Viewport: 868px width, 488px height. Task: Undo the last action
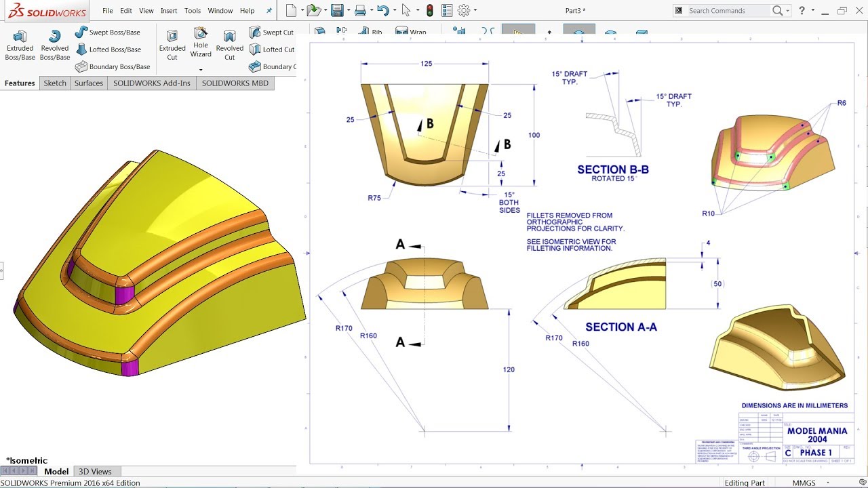(383, 10)
